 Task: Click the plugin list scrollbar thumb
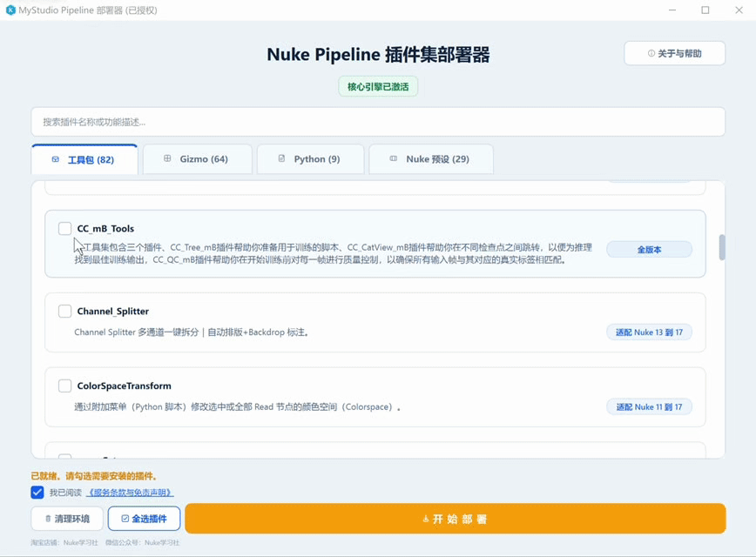(x=722, y=247)
